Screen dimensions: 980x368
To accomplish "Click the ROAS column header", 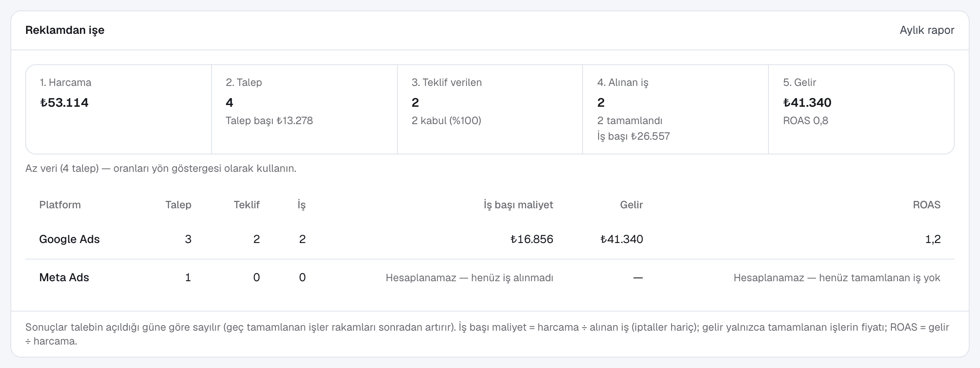I will pyautogui.click(x=927, y=205).
